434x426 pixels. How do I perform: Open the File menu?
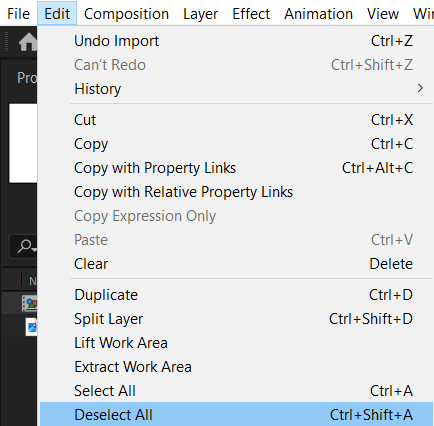[18, 14]
